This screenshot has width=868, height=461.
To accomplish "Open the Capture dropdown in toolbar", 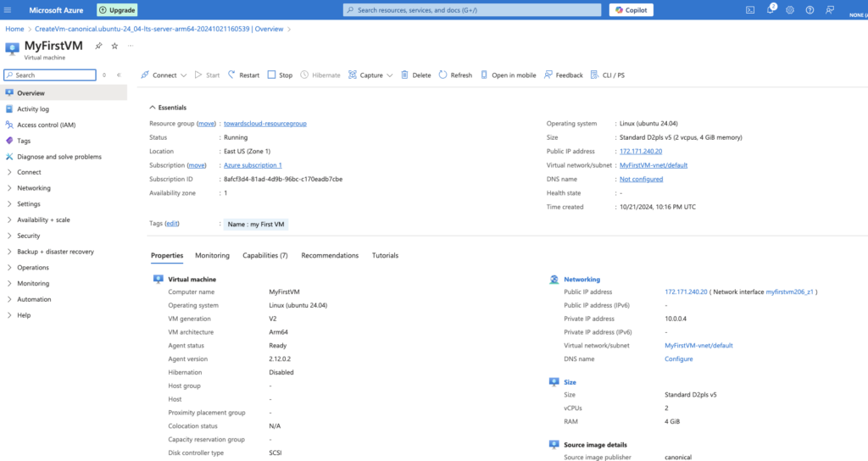I will pyautogui.click(x=370, y=75).
